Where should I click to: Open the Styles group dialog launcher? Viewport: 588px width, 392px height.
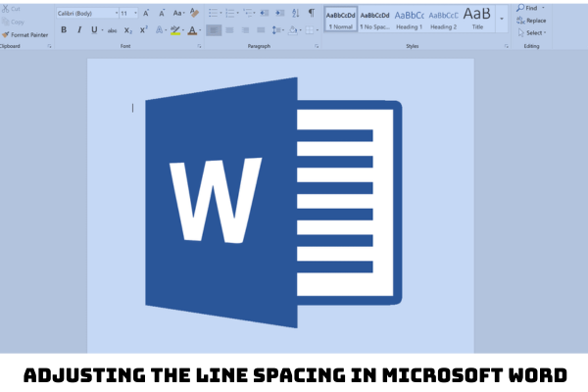click(x=507, y=46)
